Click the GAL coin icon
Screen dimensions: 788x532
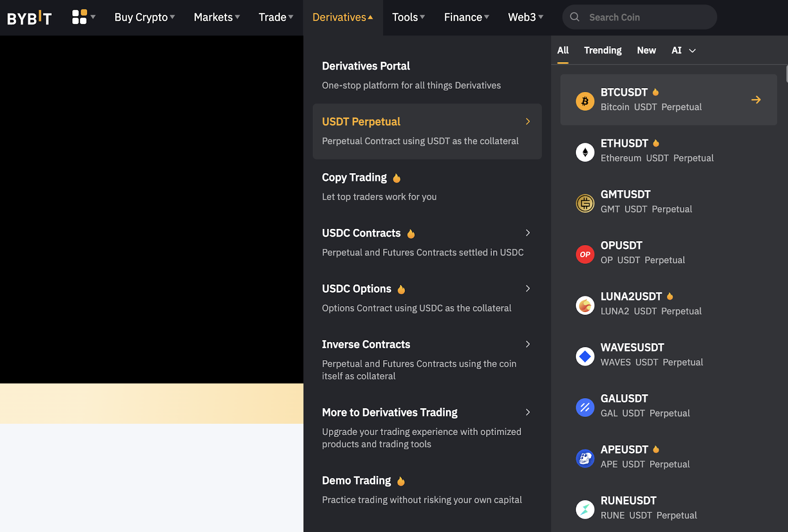click(x=585, y=407)
